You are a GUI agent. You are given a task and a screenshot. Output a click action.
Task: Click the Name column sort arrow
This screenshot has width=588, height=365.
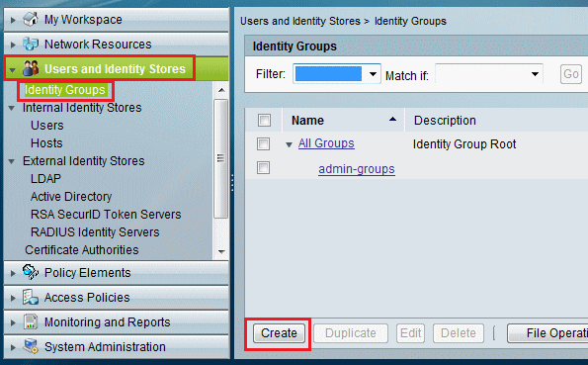point(392,120)
